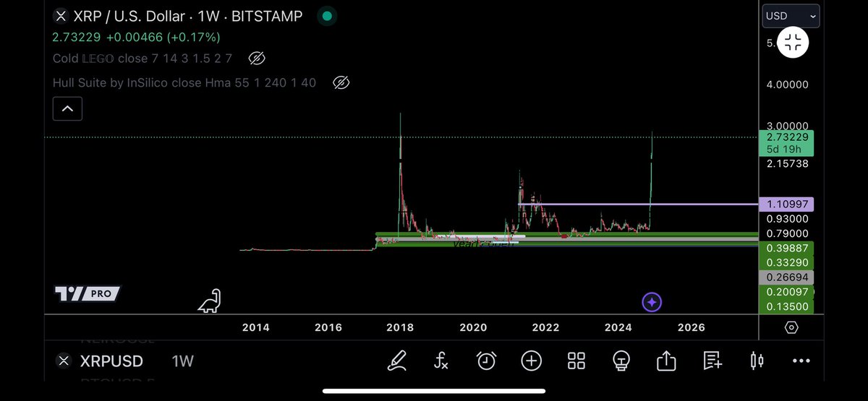Viewport: 868px width, 401px height.
Task: Tap the 2020 label on time axis
Action: (473, 327)
